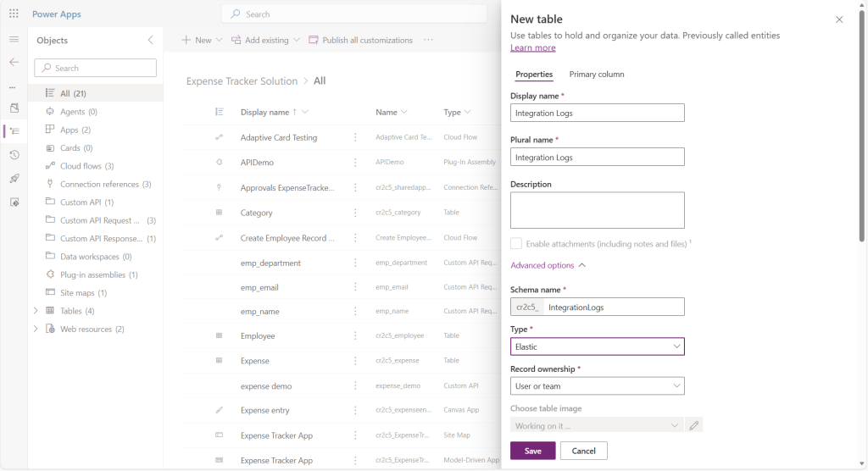Image resolution: width=868 pixels, height=471 pixels.
Task: Enable attachments checkbox
Action: pyautogui.click(x=516, y=243)
